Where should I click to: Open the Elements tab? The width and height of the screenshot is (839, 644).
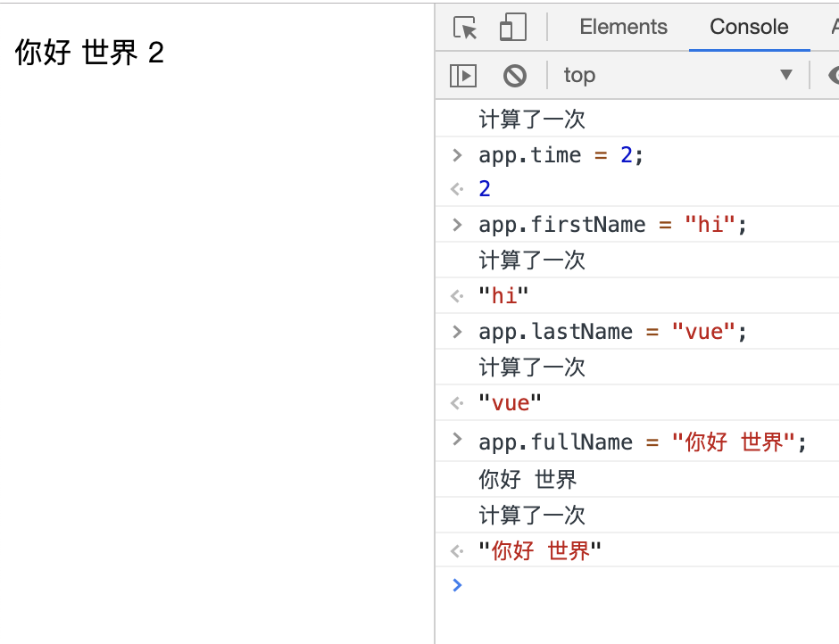coord(623,27)
